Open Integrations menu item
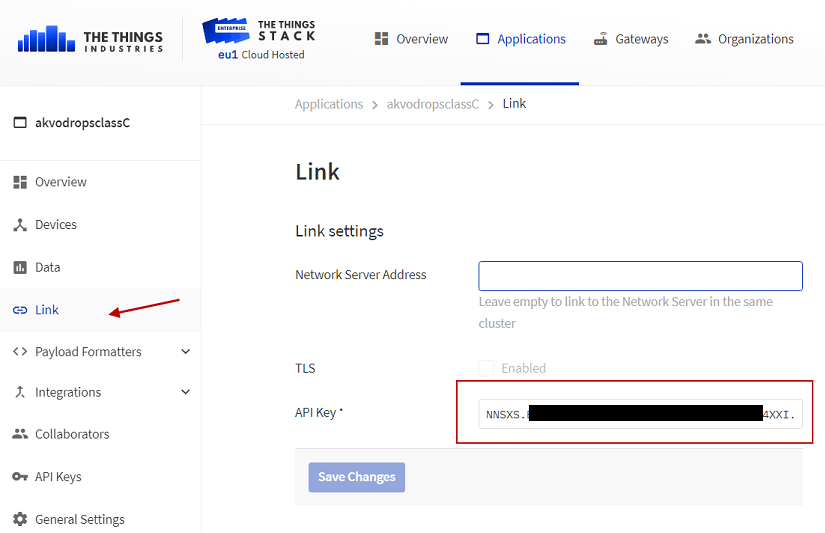This screenshot has width=825, height=533. [100, 392]
